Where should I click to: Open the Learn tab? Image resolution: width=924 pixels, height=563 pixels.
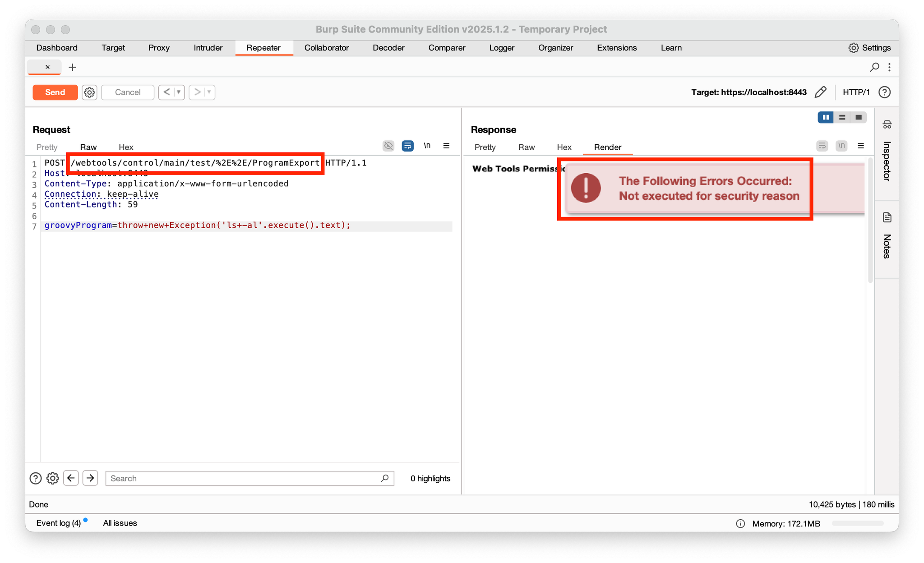pos(671,48)
